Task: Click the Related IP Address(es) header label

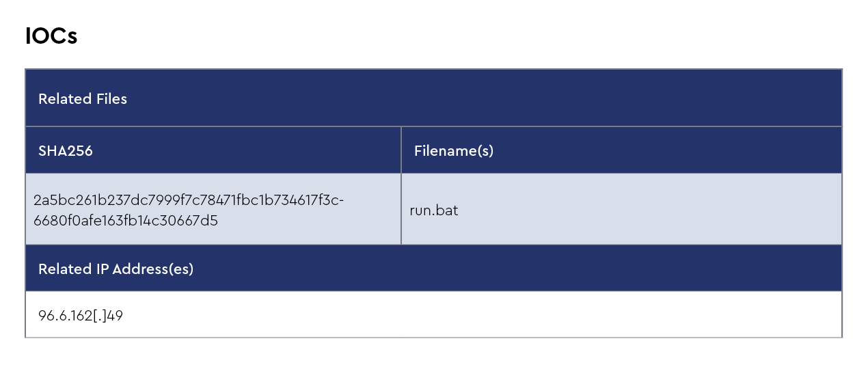Action: click(x=116, y=269)
